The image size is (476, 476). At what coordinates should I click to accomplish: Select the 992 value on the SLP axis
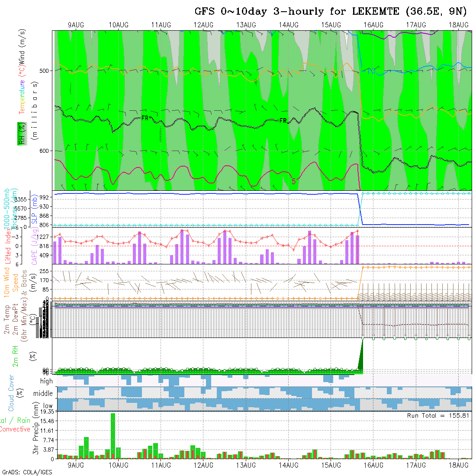click(x=44, y=197)
